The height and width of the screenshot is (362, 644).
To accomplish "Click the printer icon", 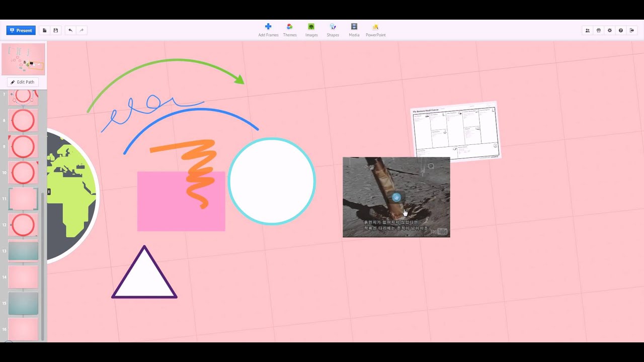I will (598, 30).
